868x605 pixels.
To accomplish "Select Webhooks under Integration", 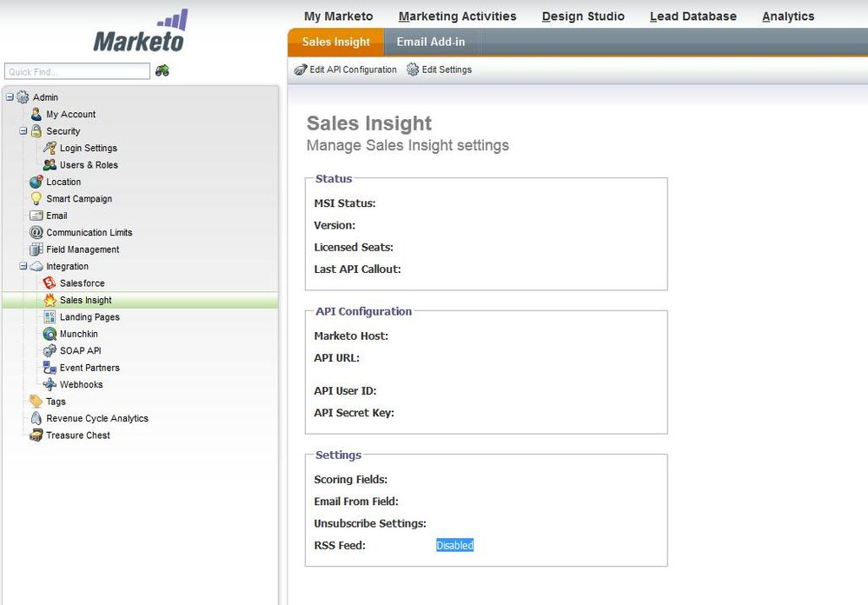I will click(82, 384).
